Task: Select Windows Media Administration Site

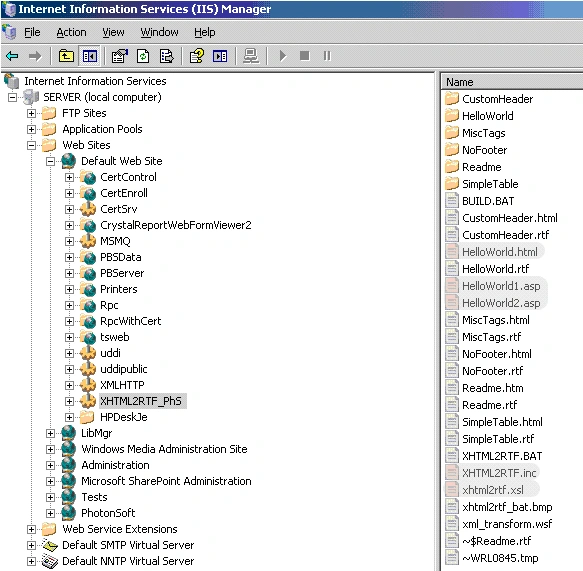Action: [164, 449]
